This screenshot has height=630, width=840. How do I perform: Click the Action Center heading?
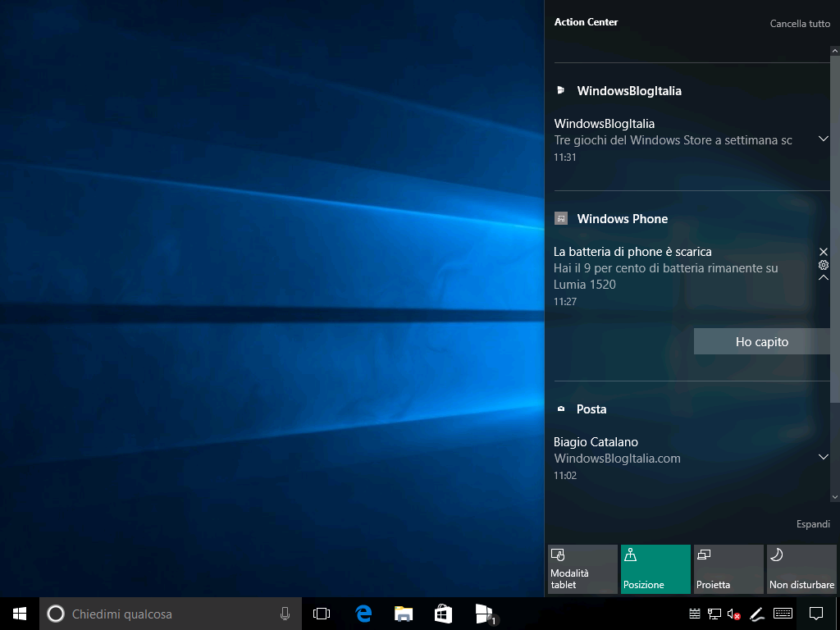pyautogui.click(x=586, y=22)
